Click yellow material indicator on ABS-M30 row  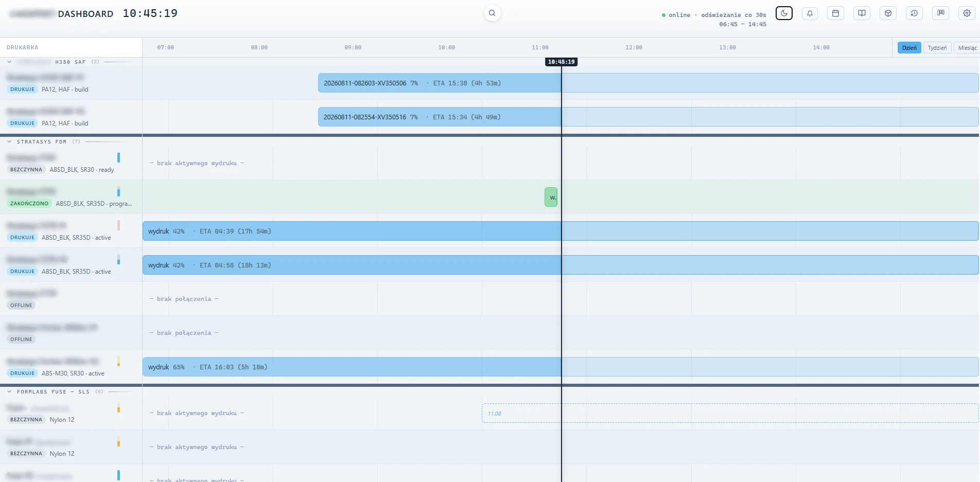coord(118,361)
